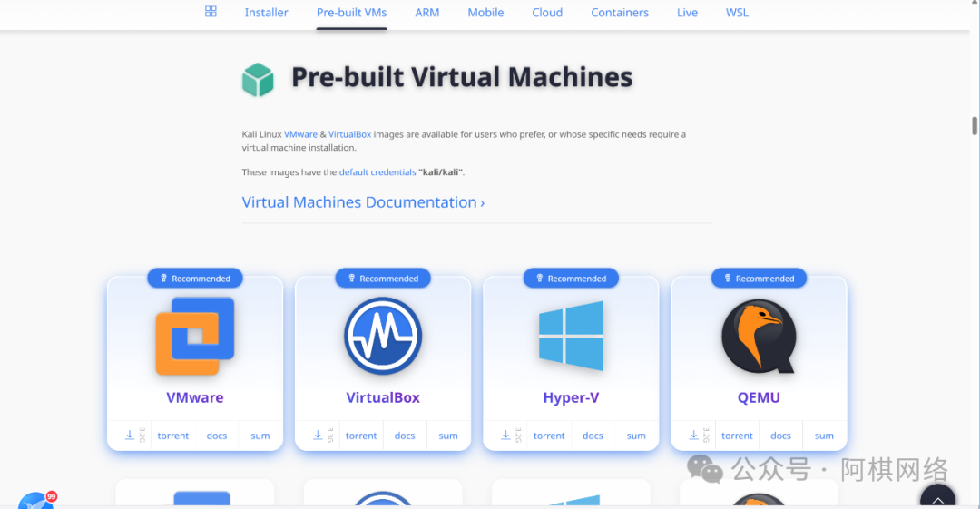View the Hyper-V checksum sum link
Image resolution: width=980 pixels, height=509 pixels.
coord(636,436)
